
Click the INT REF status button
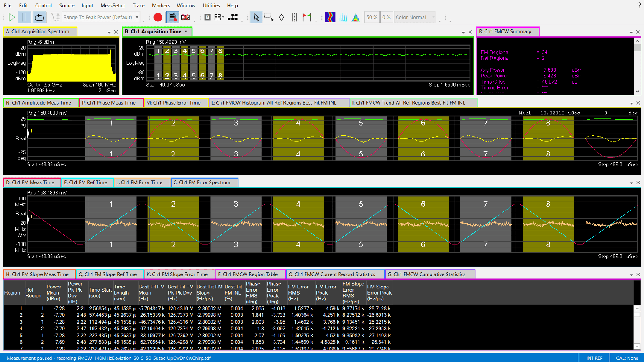[x=594, y=358]
